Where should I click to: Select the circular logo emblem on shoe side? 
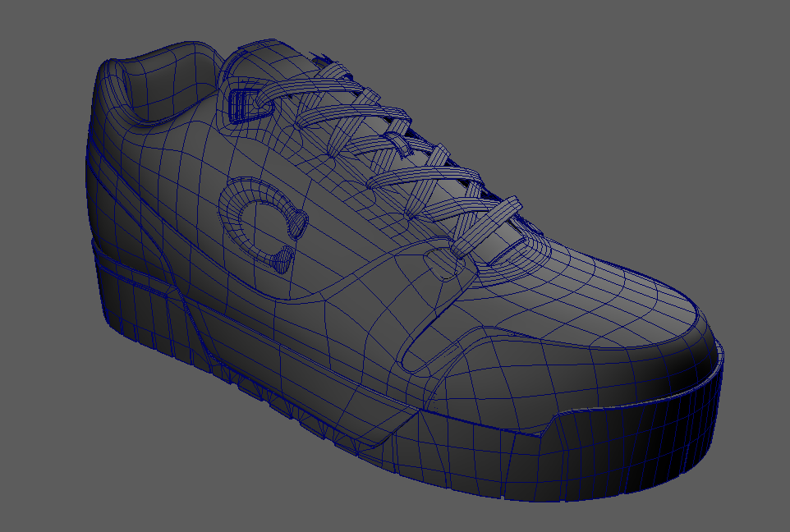pos(263,223)
